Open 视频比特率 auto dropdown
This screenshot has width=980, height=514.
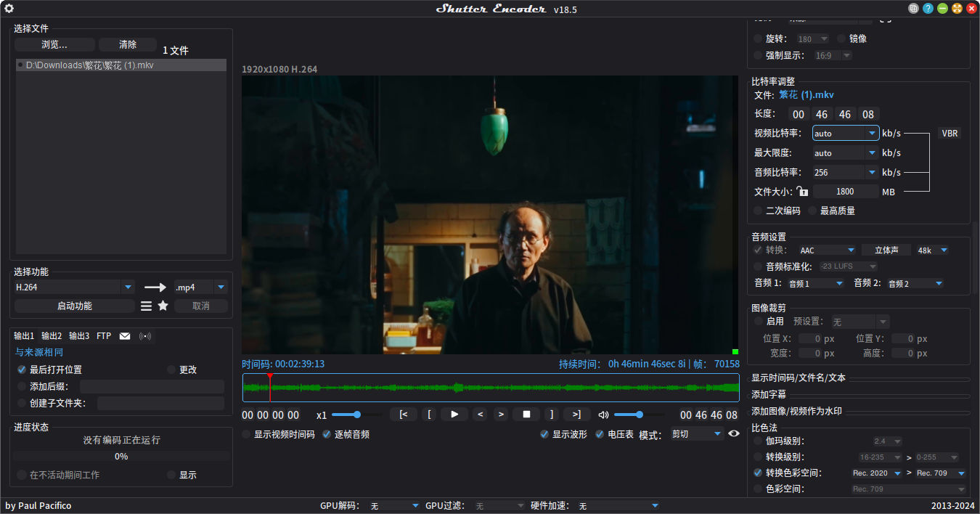(846, 133)
